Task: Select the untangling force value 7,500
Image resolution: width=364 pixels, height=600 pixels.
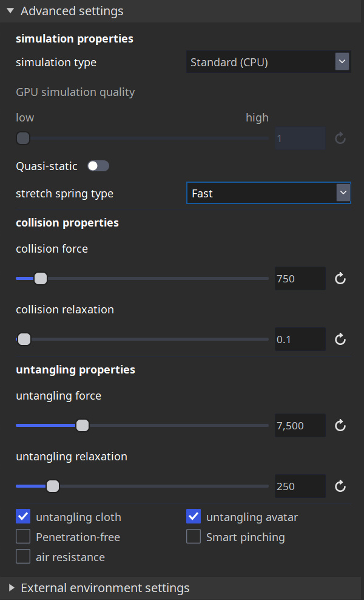Action: click(x=300, y=426)
